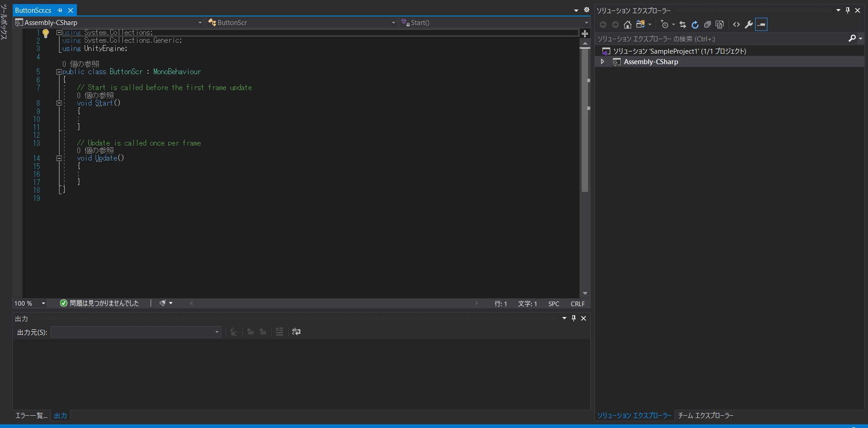Click the lightbulb quick actions suggestion
The width and height of the screenshot is (868, 428).
click(x=46, y=32)
